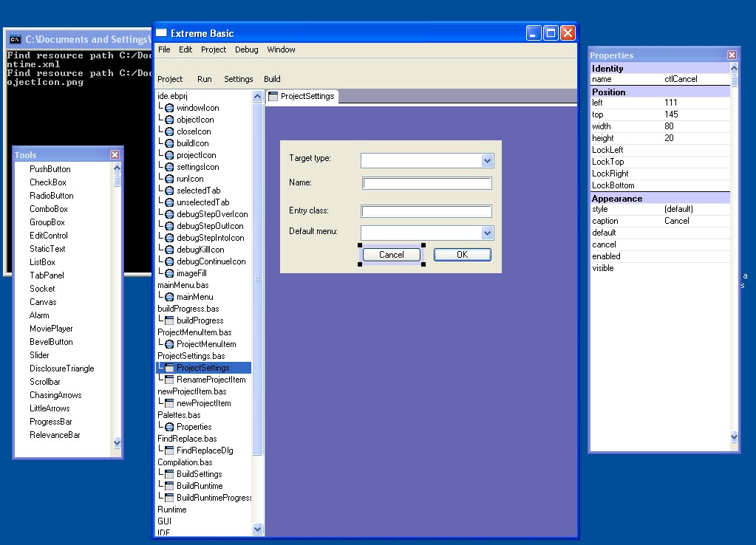This screenshot has height=545, width=756.
Task: Click the RenameProjectItem window icon in the tree
Action: 169,380
